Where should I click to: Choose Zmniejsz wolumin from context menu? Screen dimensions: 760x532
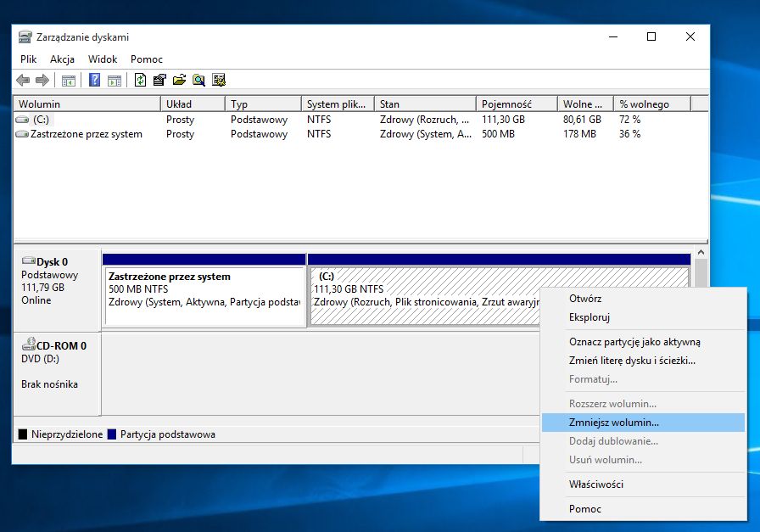pyautogui.click(x=613, y=422)
